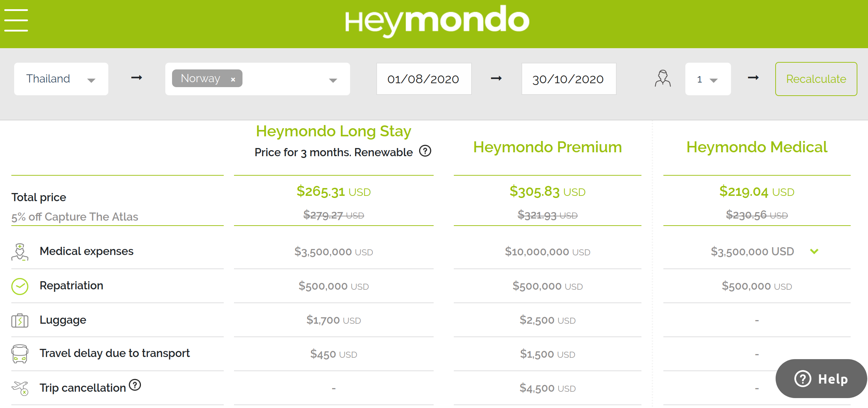
Task: Click the traveler person icon
Action: coord(662,79)
